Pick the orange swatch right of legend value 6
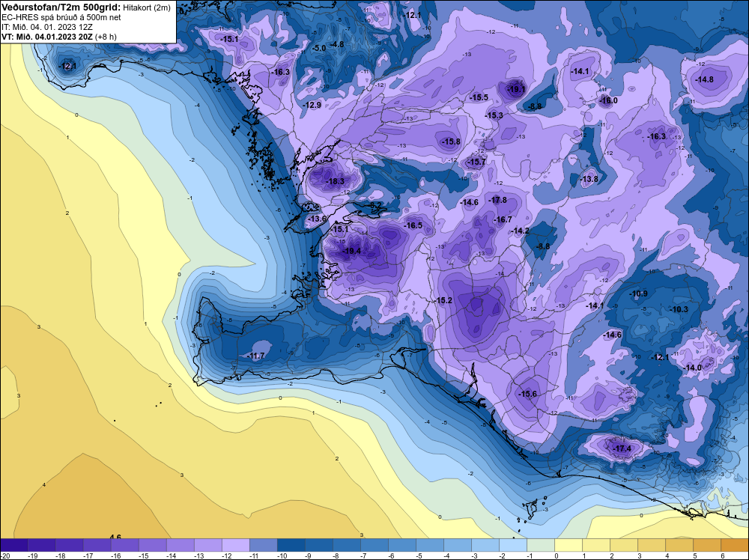Viewport: 749px width, 560px height. [x=734, y=545]
